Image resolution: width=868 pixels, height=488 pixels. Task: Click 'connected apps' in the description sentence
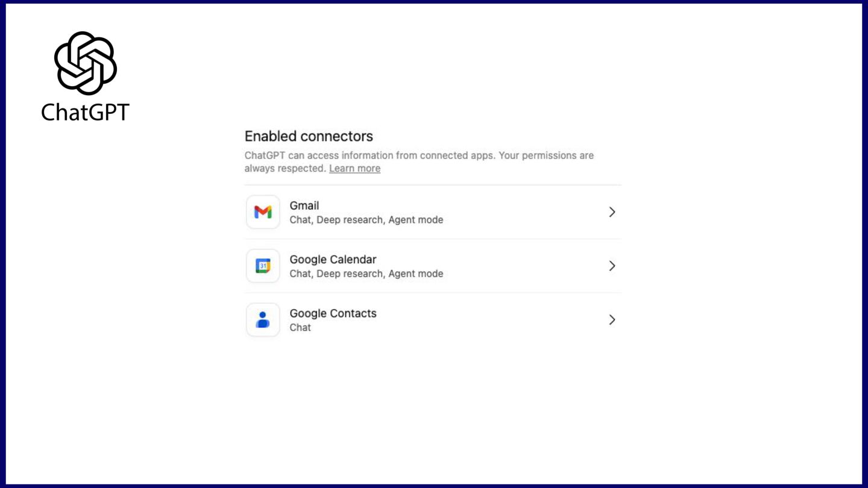tap(457, 155)
